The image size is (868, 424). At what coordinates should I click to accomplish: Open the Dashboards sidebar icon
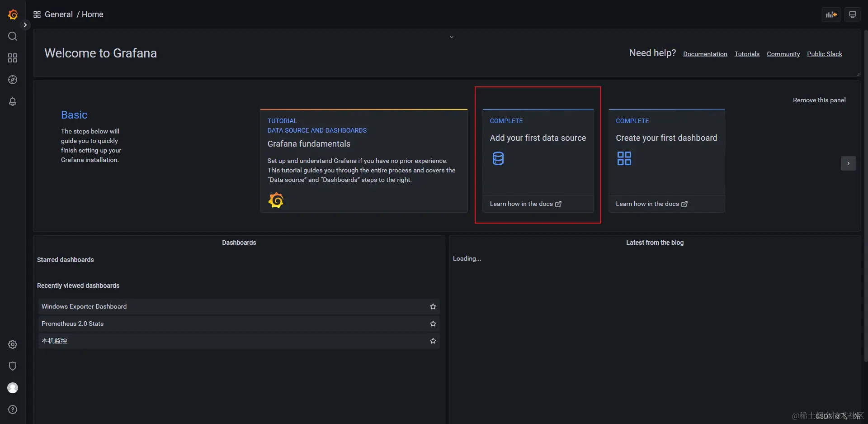13,58
